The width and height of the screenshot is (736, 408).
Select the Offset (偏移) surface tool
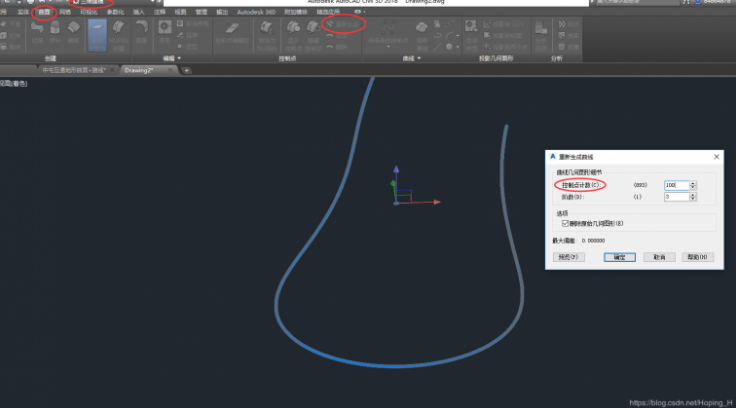point(73,32)
